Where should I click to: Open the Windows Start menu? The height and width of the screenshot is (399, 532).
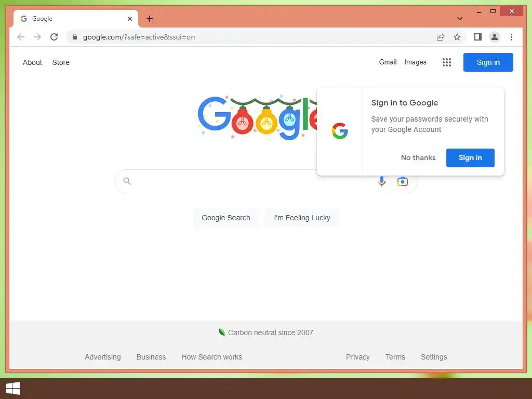(x=13, y=389)
